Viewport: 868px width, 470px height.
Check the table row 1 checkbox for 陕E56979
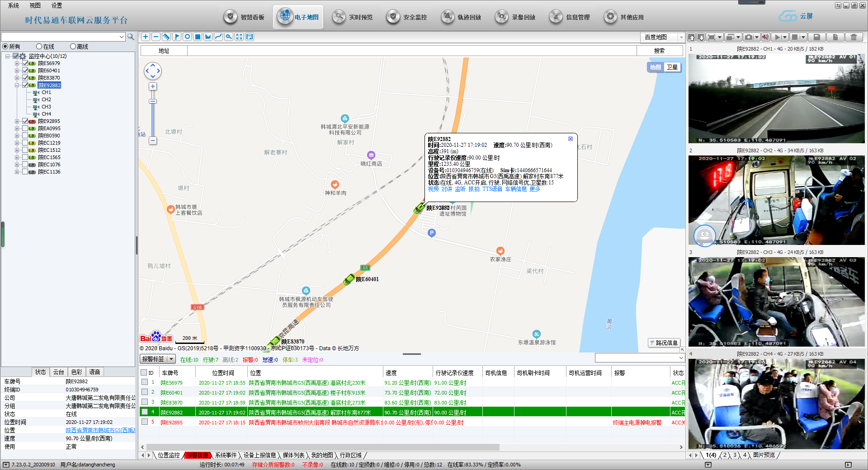(x=145, y=382)
